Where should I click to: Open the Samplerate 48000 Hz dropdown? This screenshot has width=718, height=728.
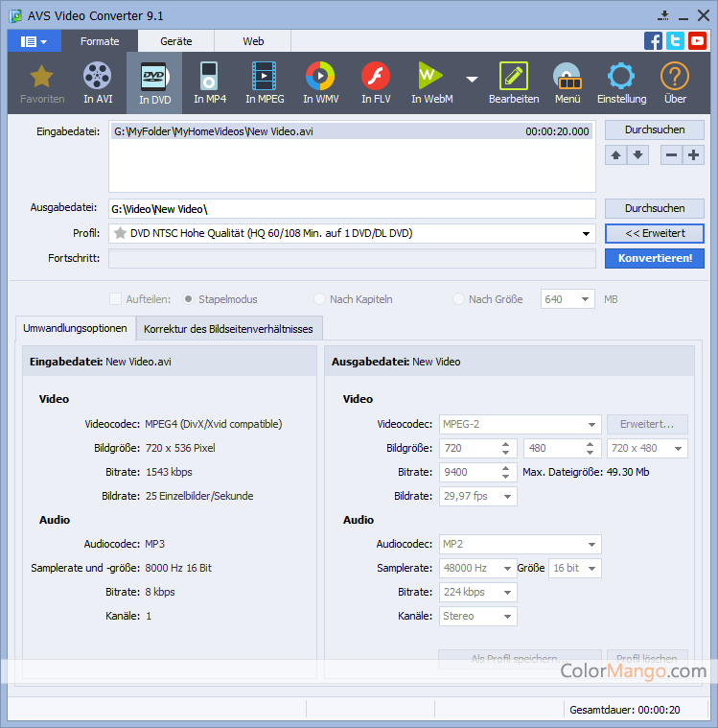507,568
